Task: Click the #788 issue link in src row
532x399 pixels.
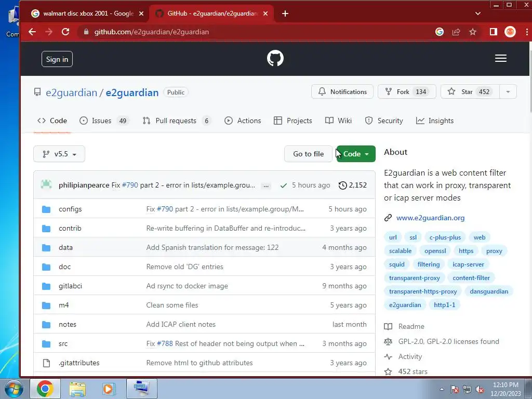Action: point(165,344)
